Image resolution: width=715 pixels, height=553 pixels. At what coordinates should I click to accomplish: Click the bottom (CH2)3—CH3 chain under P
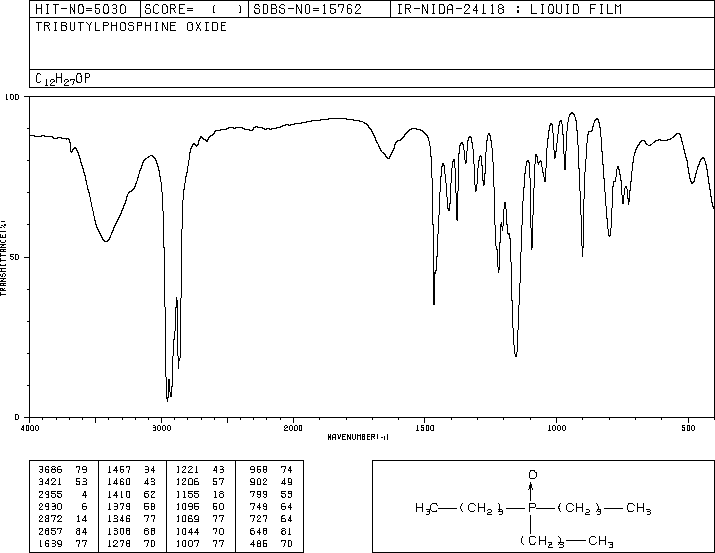click(x=567, y=541)
